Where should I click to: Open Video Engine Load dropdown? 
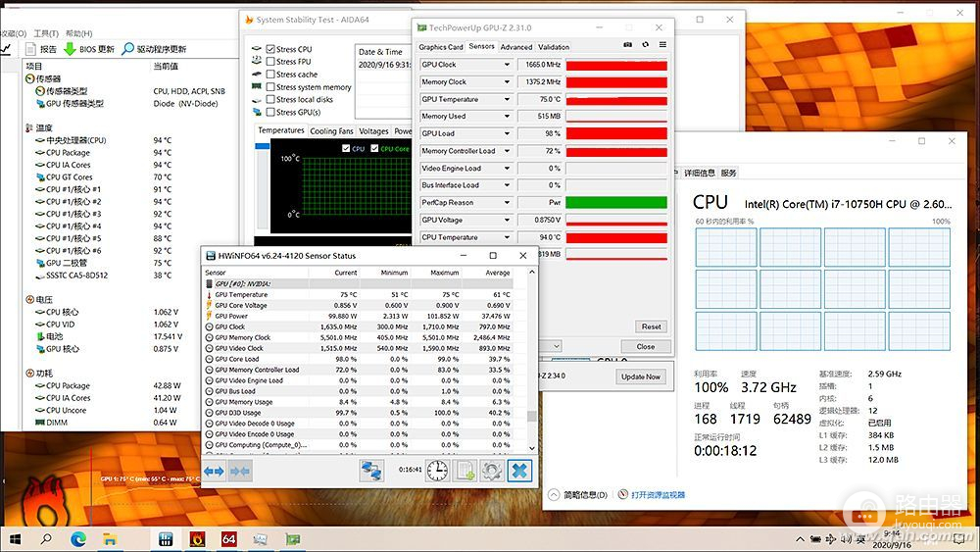[507, 169]
